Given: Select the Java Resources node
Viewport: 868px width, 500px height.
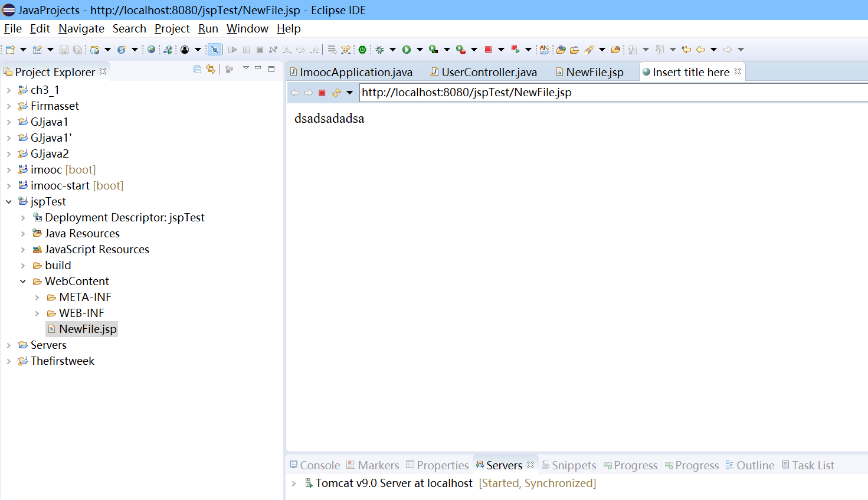Looking at the screenshot, I should pyautogui.click(x=76, y=233).
